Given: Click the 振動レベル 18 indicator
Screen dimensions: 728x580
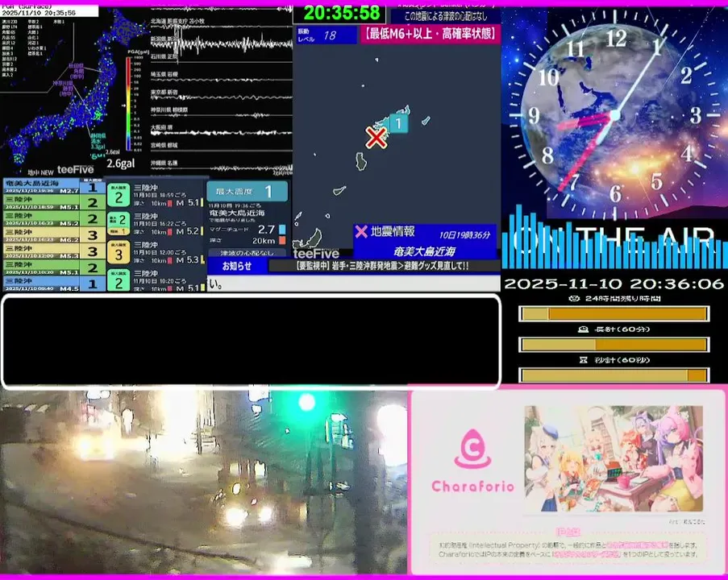Looking at the screenshot, I should pos(327,35).
